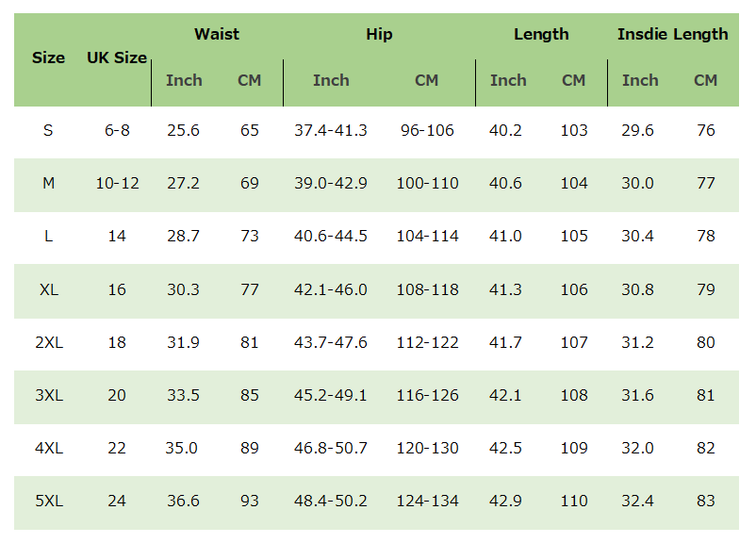Click length CM value 108

coord(574,395)
